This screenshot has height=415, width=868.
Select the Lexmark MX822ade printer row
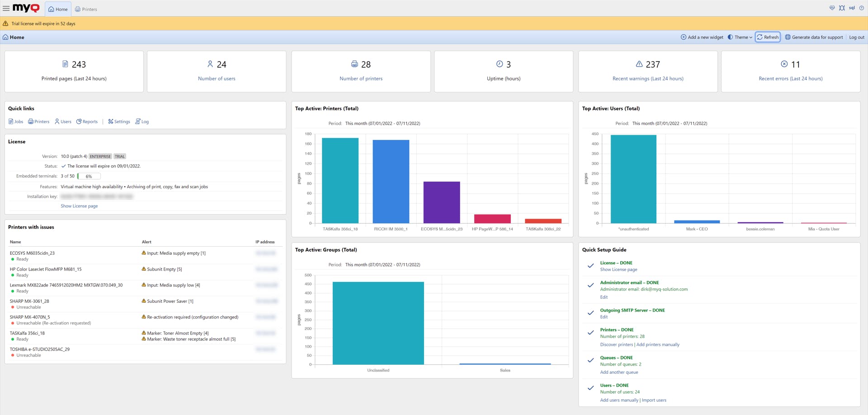click(145, 288)
